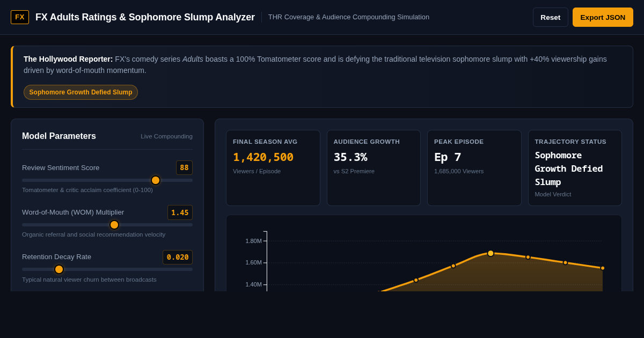Adjust the Retention Decay Rate slider handle

[x=59, y=269]
